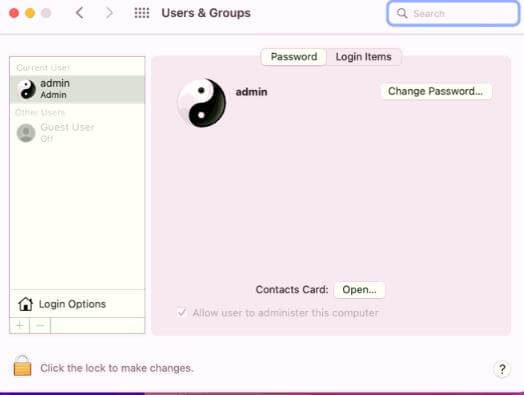The height and width of the screenshot is (395, 524).
Task: Minimize window with the yellow button
Action: [30, 13]
